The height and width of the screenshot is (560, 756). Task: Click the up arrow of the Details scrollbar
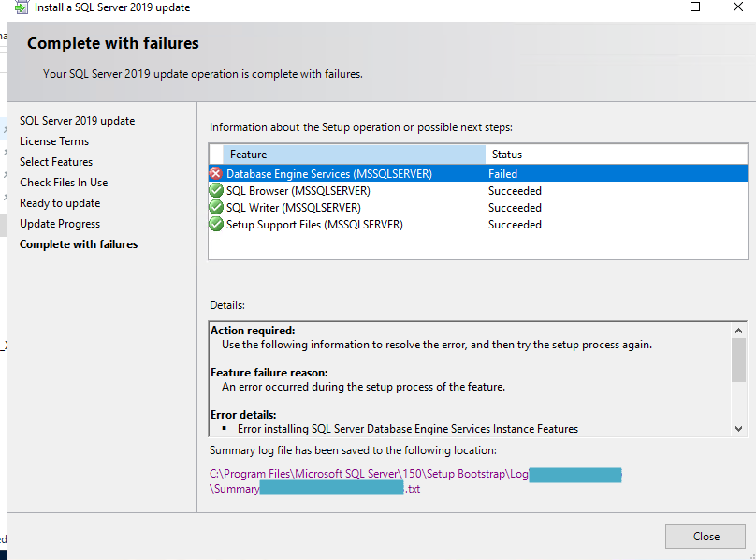point(738,331)
